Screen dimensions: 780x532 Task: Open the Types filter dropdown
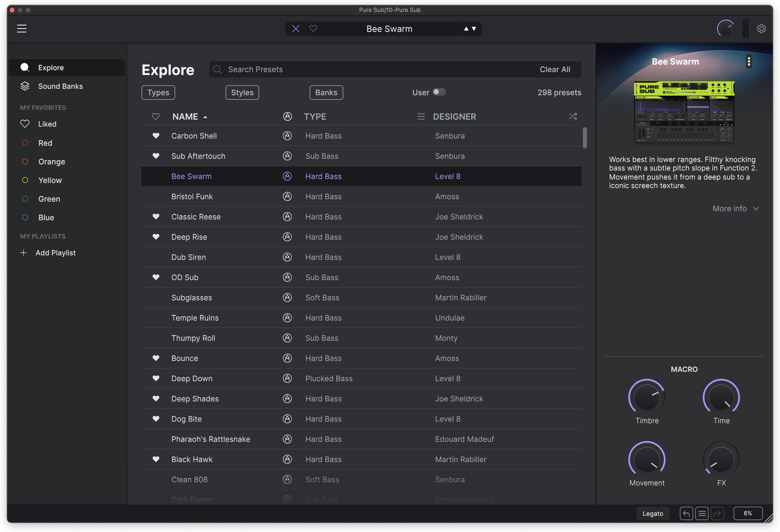[158, 92]
